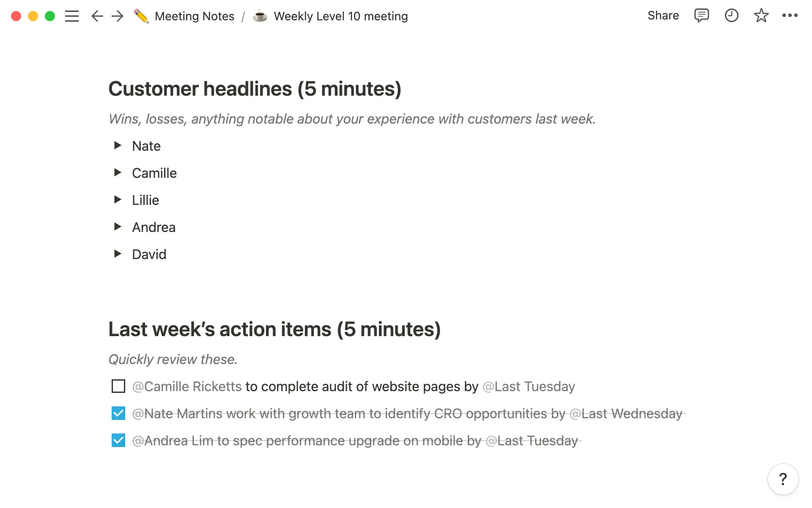812x508 pixels.
Task: Check off Camille Ricketts website audit task
Action: click(118, 387)
